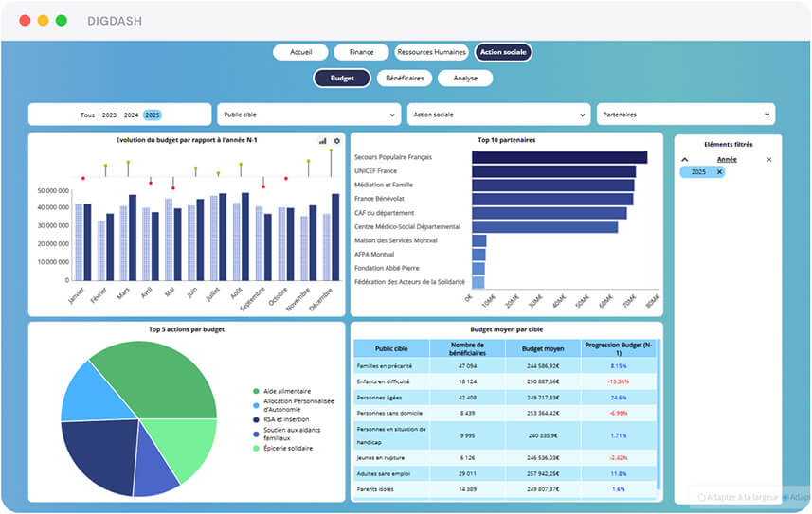Sort by the Public cible column header

tap(391, 349)
